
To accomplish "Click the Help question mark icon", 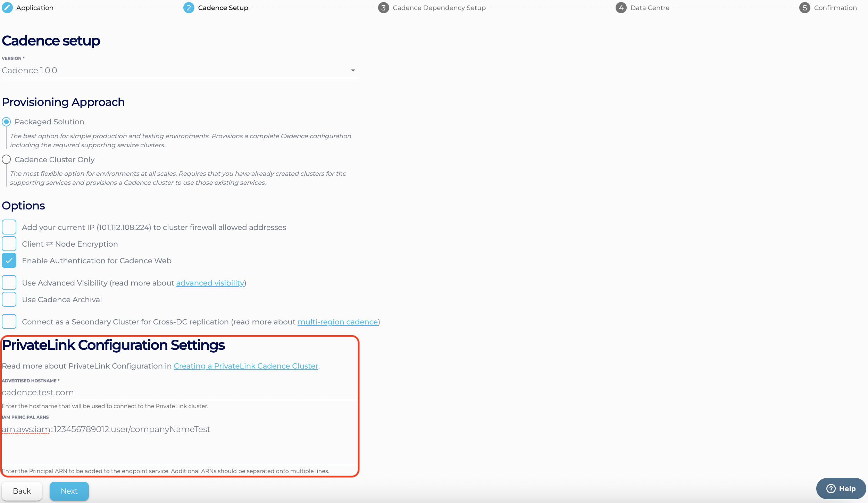I will click(x=831, y=488).
